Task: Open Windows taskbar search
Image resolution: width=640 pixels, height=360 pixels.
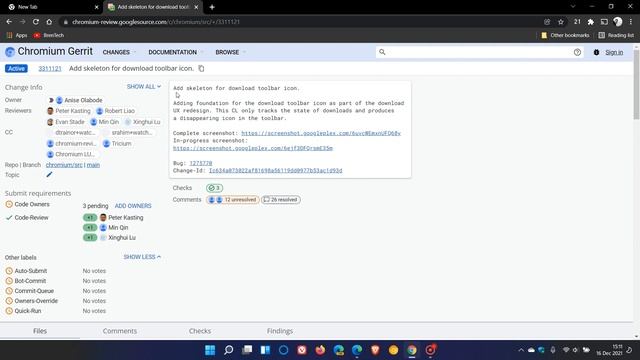Action: pyautogui.click(x=229, y=350)
